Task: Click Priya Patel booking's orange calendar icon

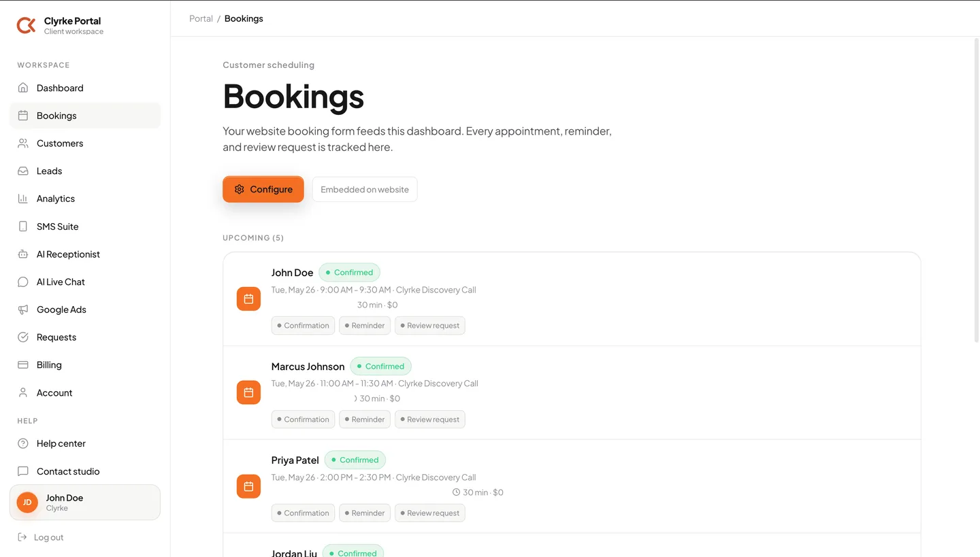Action: pos(248,486)
